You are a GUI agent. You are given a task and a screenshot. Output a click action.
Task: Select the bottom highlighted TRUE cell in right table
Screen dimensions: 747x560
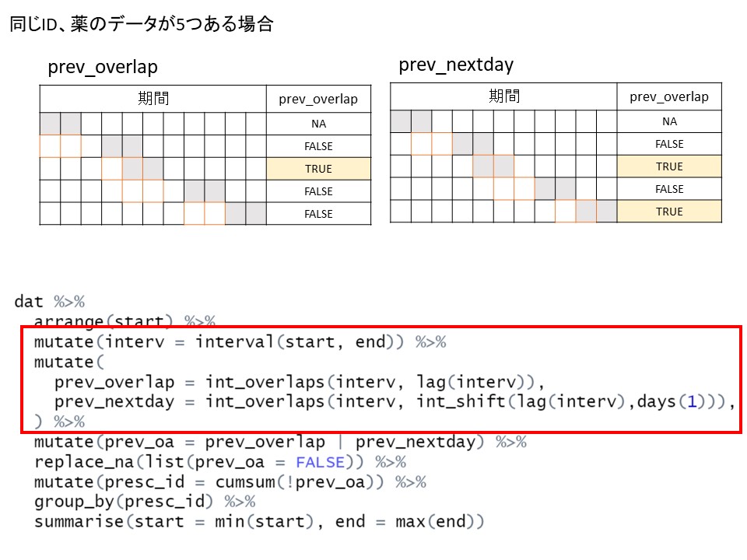pos(668,212)
